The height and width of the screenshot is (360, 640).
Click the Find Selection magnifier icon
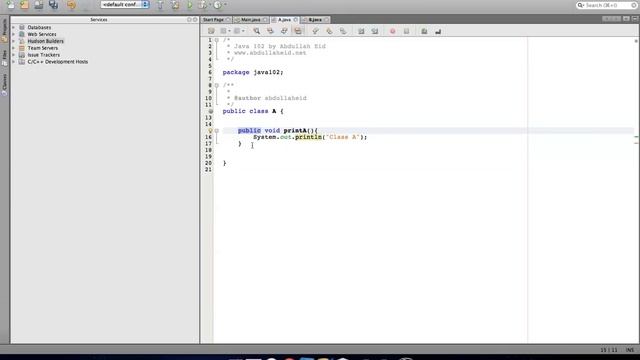coord(256,31)
